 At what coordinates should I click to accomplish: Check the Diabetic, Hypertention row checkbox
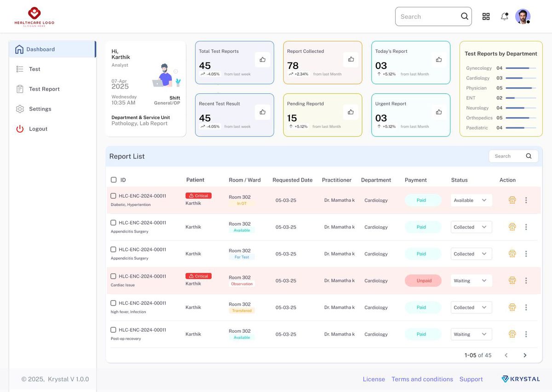coord(113,196)
